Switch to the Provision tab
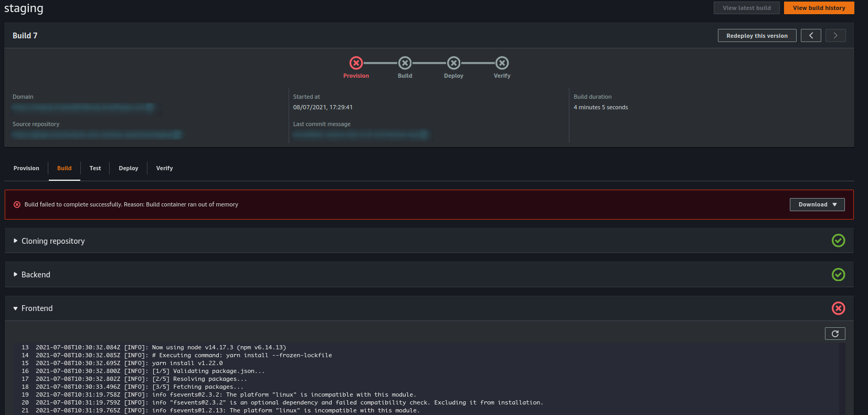This screenshot has height=415, width=868. pyautogui.click(x=26, y=168)
